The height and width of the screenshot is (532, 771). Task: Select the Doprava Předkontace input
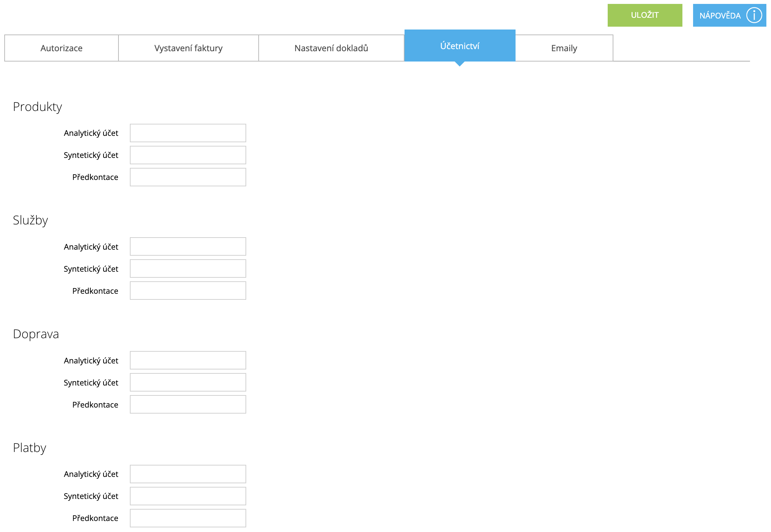(188, 404)
